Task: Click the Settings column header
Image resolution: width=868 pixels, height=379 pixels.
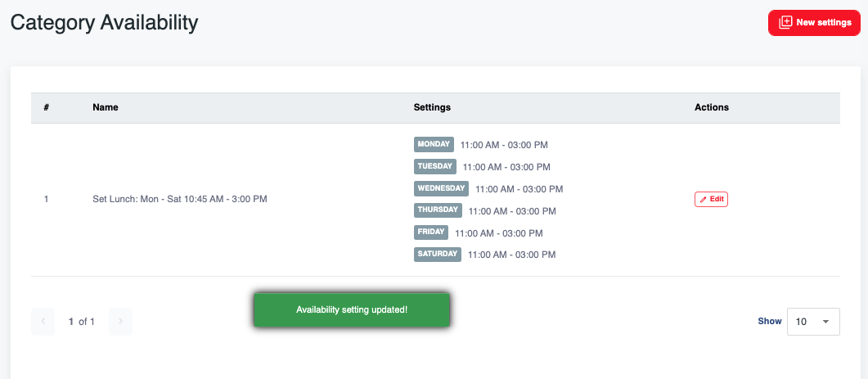Action: click(432, 107)
